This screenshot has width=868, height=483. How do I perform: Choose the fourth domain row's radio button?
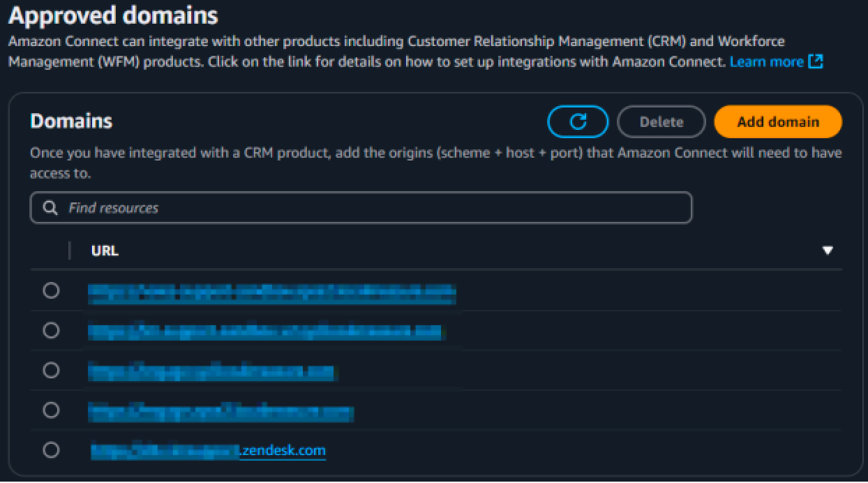tap(51, 410)
